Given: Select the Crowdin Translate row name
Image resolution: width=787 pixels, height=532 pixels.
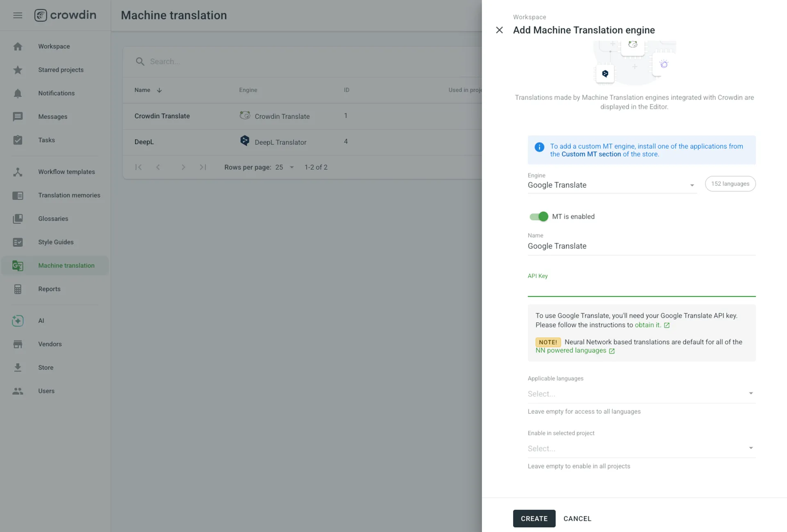Looking at the screenshot, I should pos(162,116).
